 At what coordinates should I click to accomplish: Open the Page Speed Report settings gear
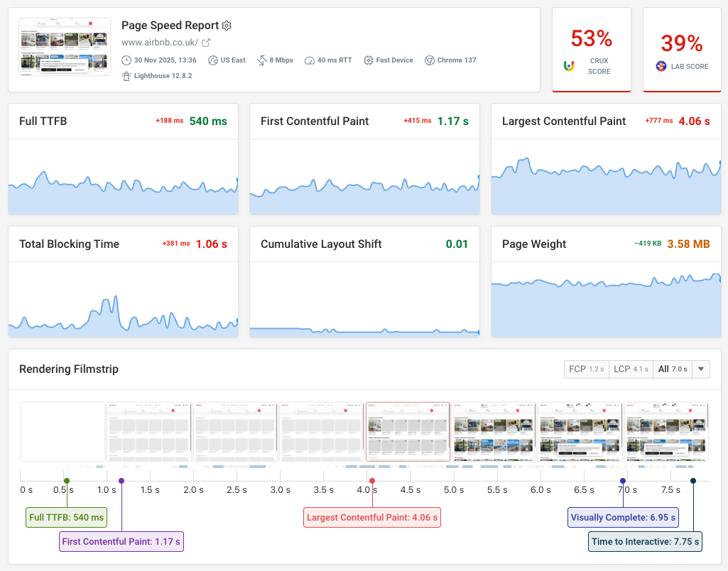coord(227,25)
